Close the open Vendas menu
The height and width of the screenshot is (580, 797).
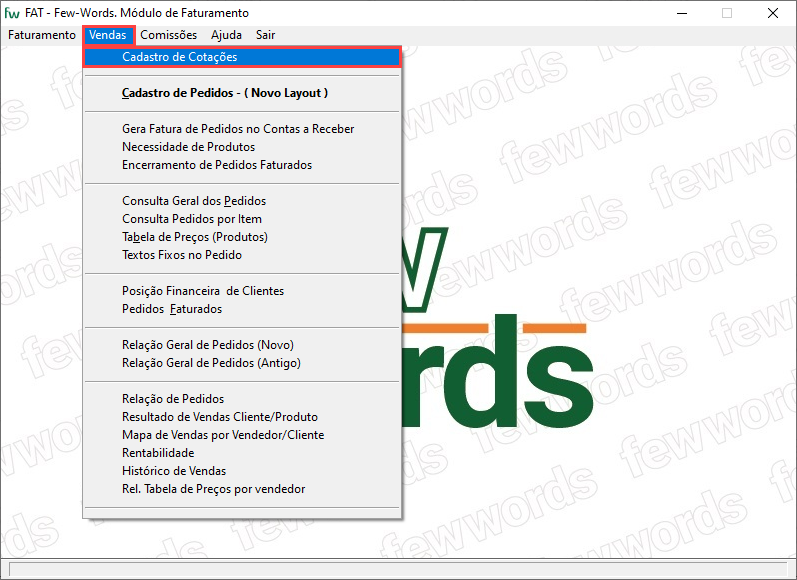click(108, 35)
